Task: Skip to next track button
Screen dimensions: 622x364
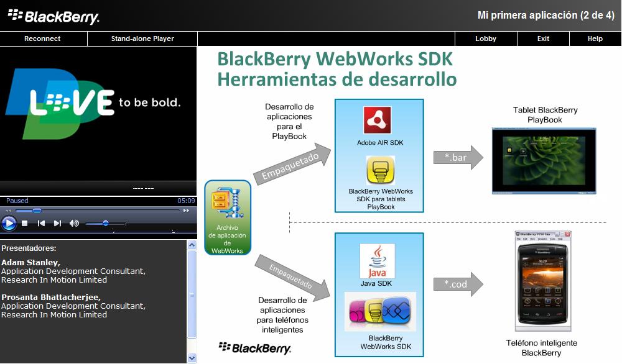Action: [x=57, y=224]
